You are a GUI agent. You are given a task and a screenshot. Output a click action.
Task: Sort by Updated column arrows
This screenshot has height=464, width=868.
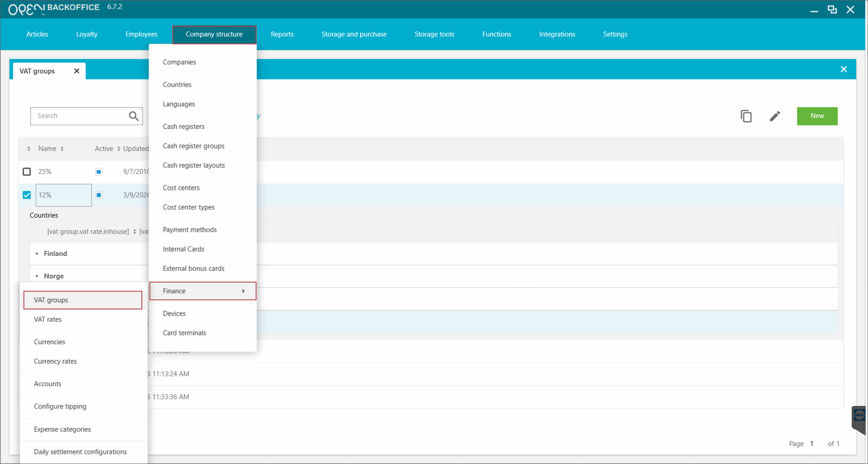119,149
